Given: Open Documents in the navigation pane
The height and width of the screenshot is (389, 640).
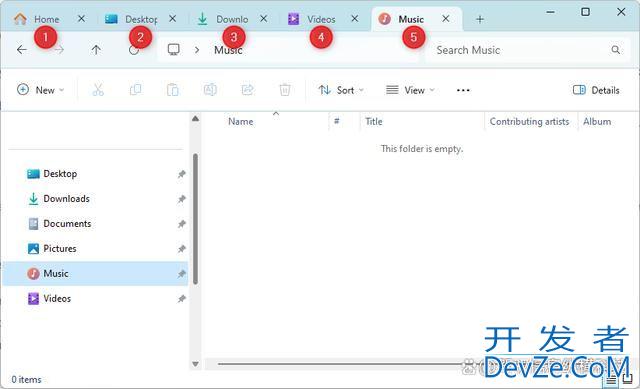Looking at the screenshot, I should pyautogui.click(x=96, y=224).
